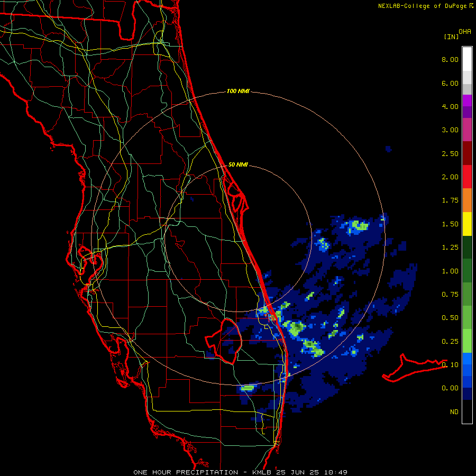Click the 1.25 scale value
Image resolution: width=476 pixels, height=476 pixels.
click(x=450, y=248)
